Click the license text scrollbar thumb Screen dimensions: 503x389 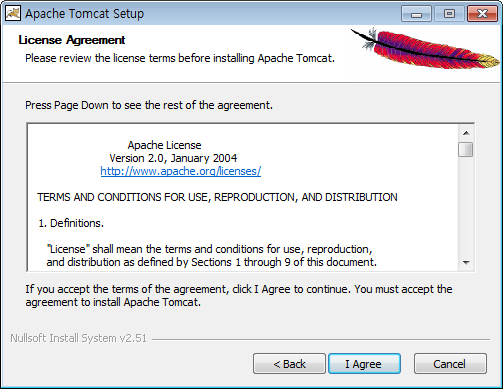(466, 149)
